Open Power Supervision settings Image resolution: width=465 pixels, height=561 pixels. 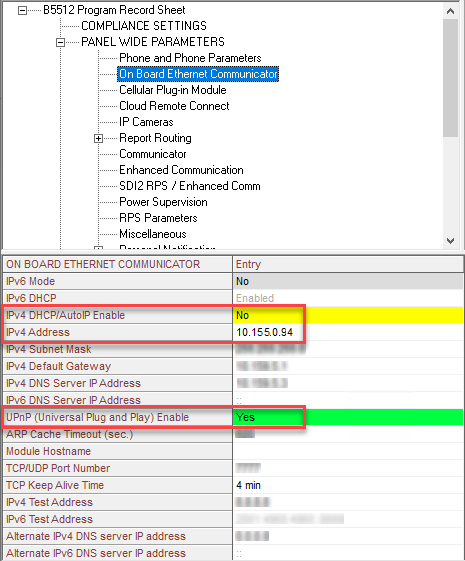163,202
